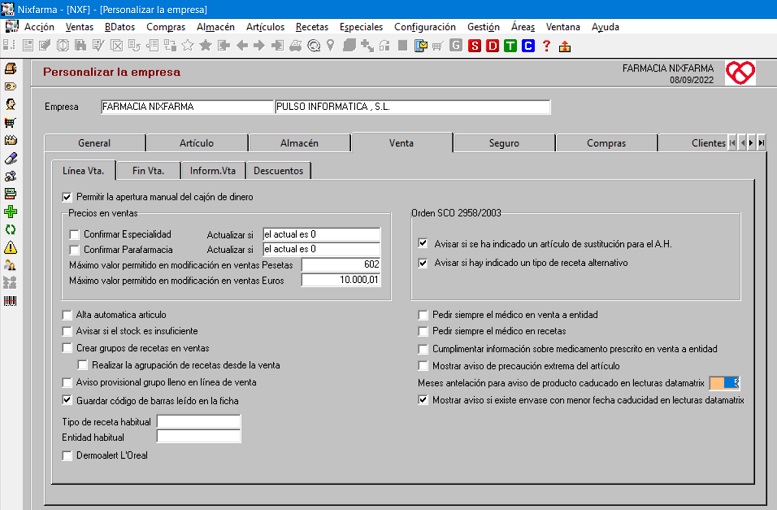Open the Almacén tab
The image size is (777, 510).
coord(299,143)
